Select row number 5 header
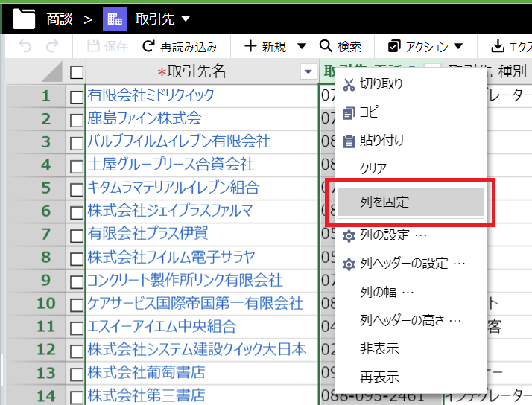The image size is (532, 405). [x=45, y=188]
